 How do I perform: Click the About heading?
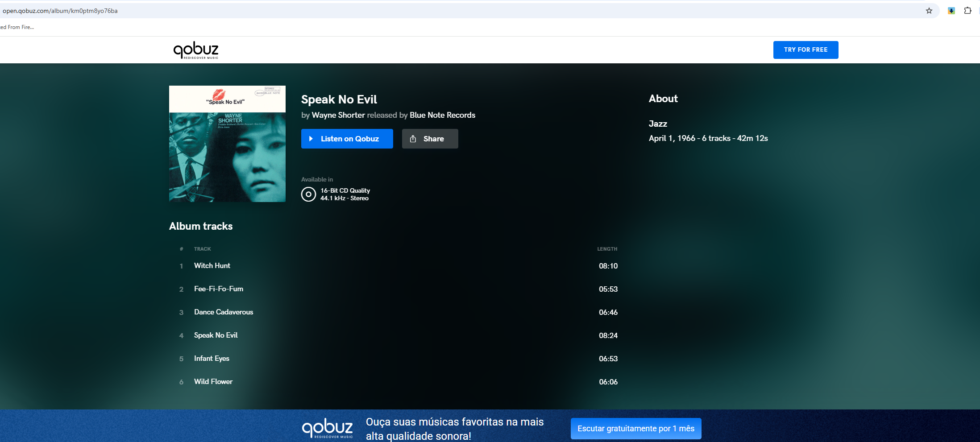(663, 99)
